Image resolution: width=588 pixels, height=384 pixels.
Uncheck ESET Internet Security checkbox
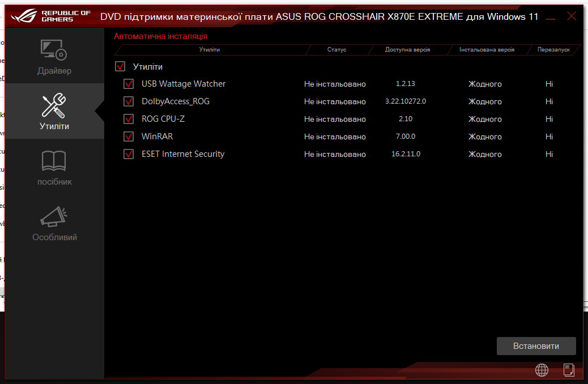129,154
